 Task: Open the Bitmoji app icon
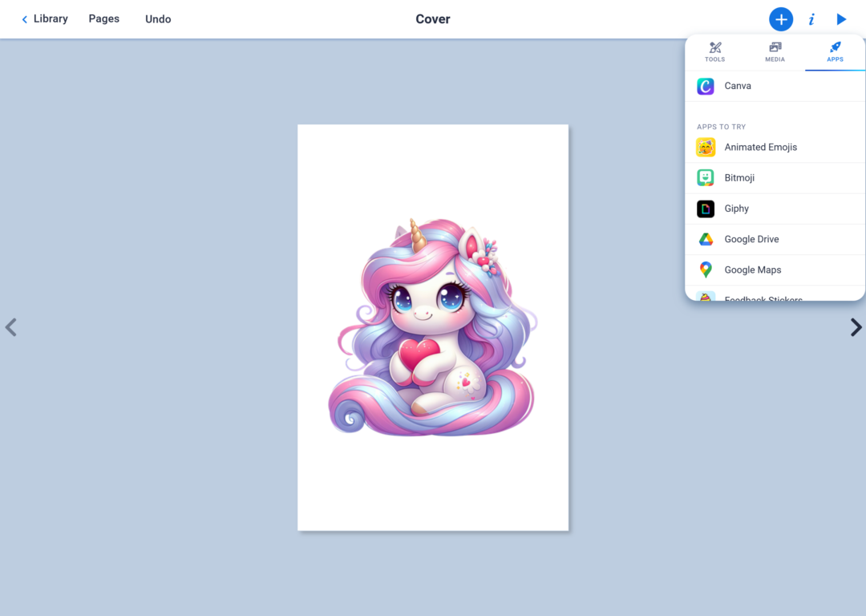pyautogui.click(x=706, y=178)
